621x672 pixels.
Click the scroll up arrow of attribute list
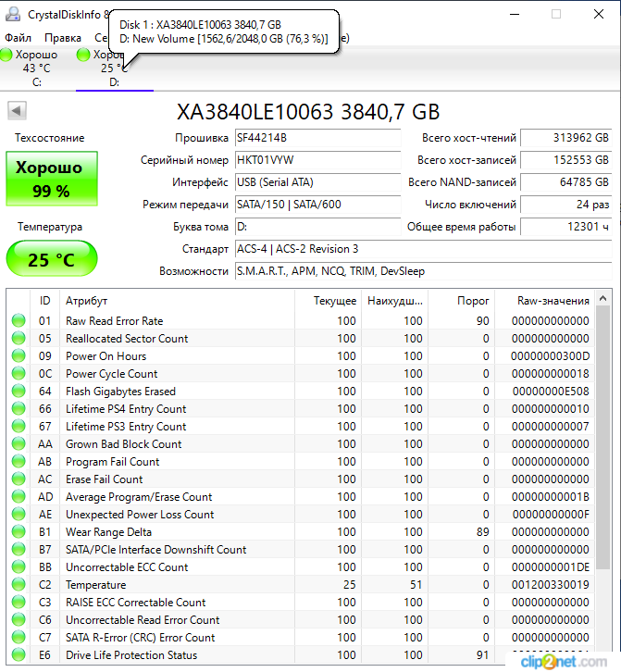(602, 298)
